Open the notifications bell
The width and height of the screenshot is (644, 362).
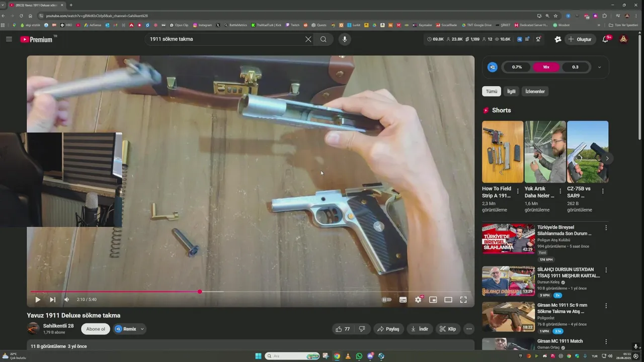(606, 39)
